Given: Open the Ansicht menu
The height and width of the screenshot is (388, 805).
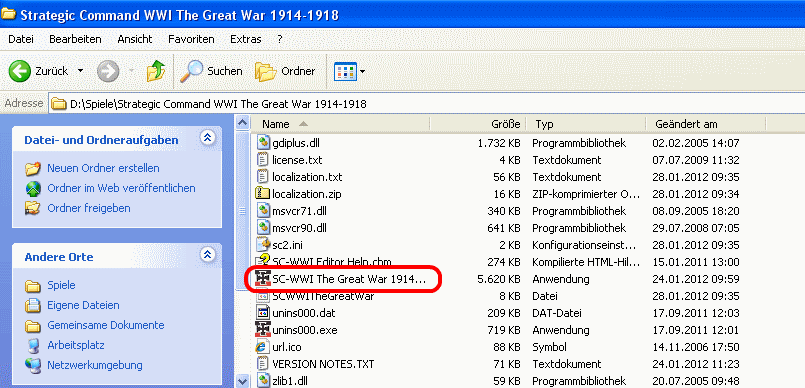Looking at the screenshot, I should point(135,39).
